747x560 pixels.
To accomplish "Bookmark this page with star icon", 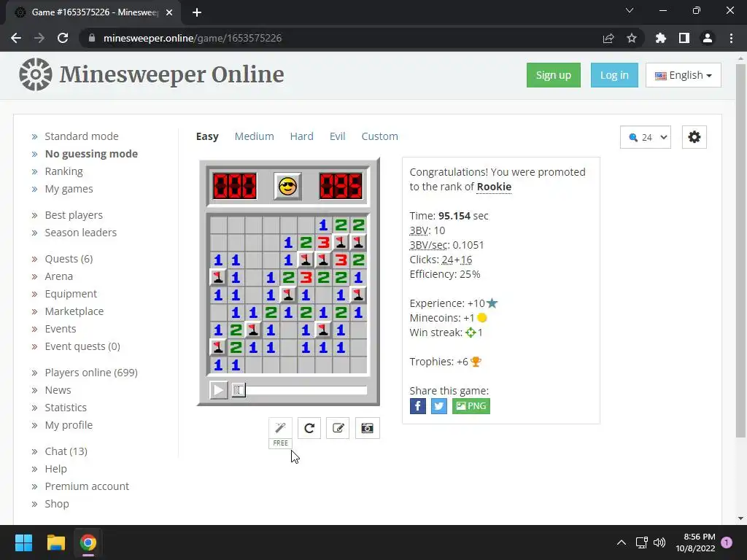I will [632, 38].
